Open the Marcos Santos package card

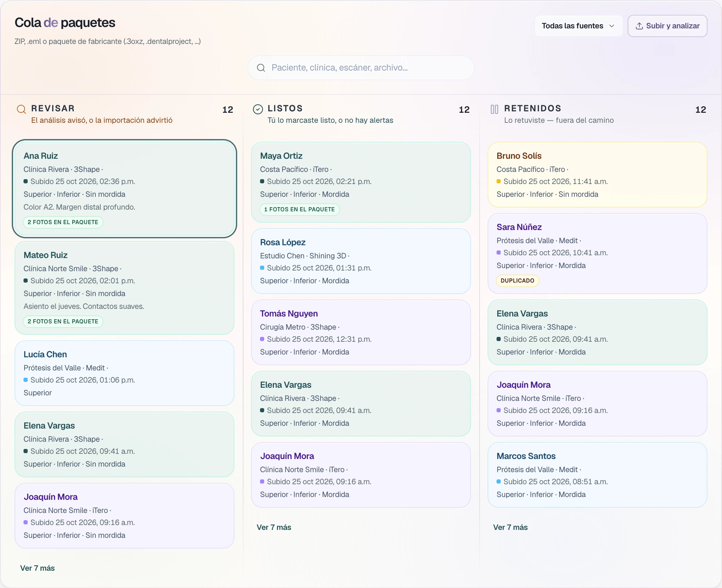[x=598, y=475]
